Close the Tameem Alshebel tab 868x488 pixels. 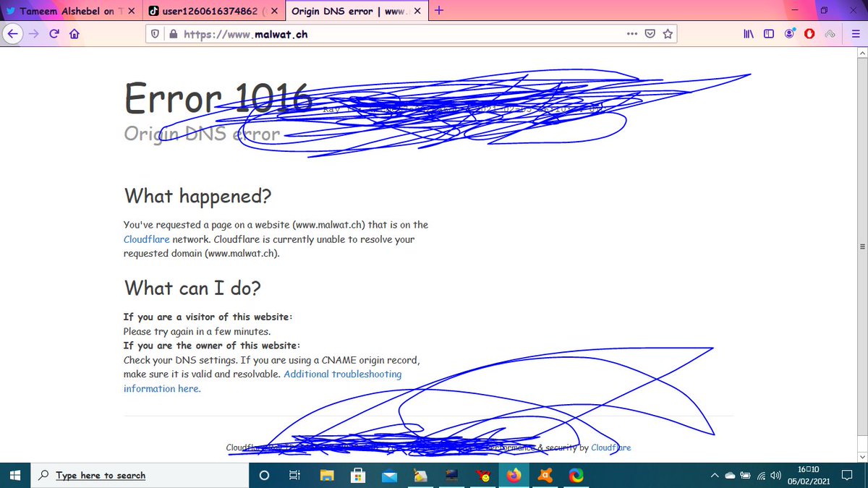point(131,12)
